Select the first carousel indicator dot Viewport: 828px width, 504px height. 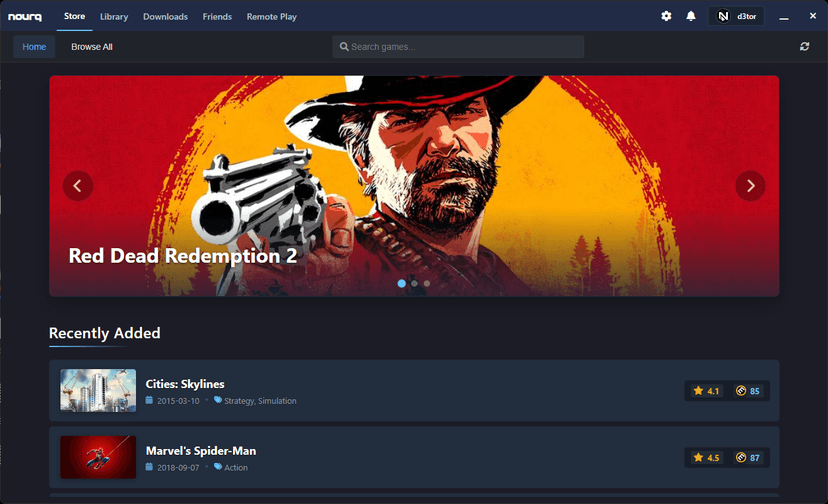(401, 284)
